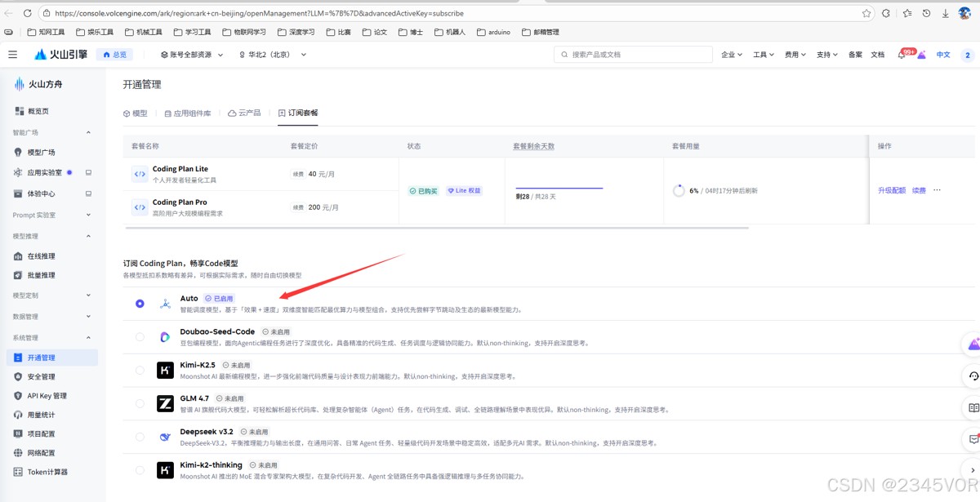980x502 pixels.
Task: Reload the browser page
Action: pos(27,13)
